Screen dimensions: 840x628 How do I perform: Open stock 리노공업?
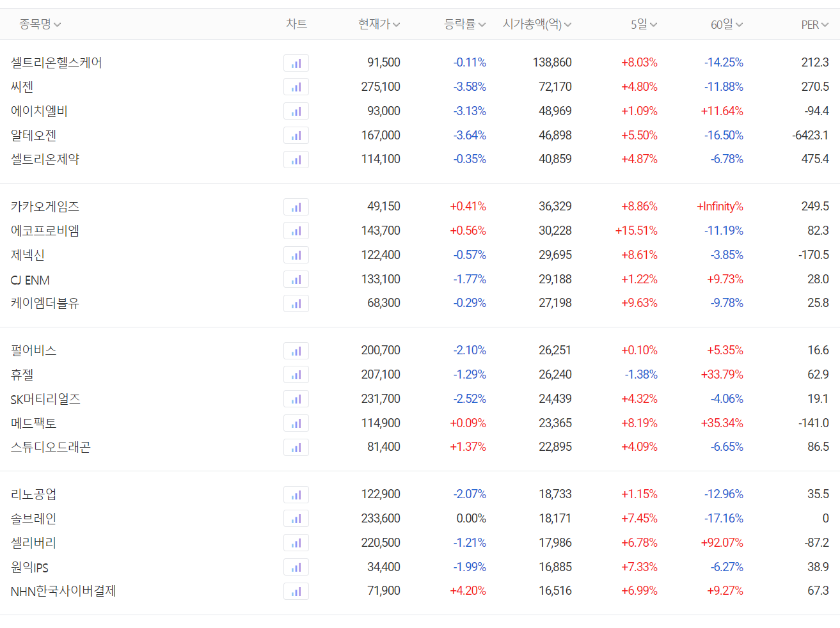pos(33,494)
